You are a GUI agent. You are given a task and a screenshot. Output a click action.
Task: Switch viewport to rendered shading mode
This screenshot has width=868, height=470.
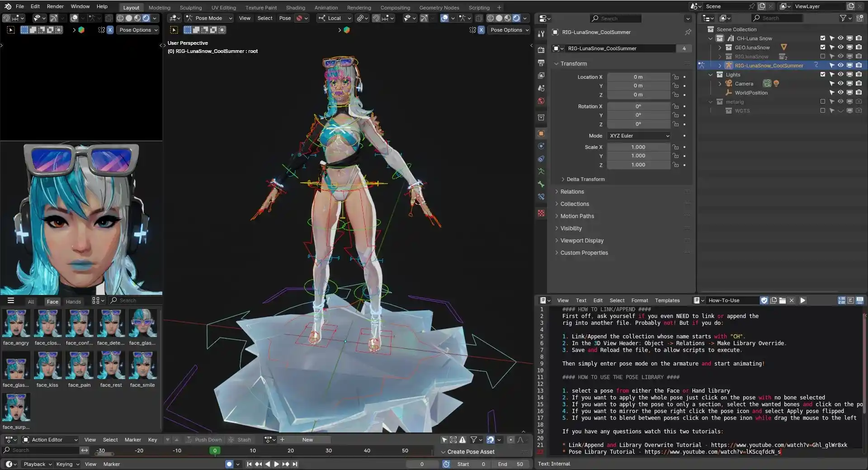point(517,18)
